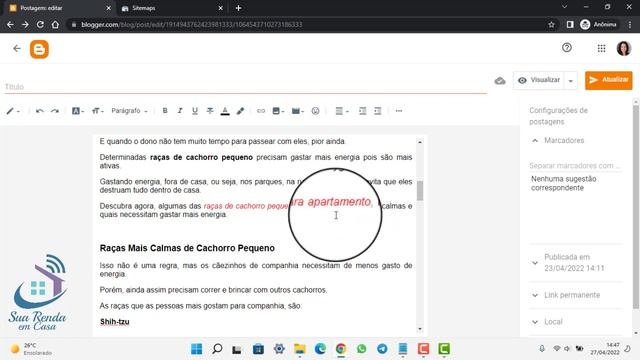Go back using the Blogger back arrow

(17, 49)
